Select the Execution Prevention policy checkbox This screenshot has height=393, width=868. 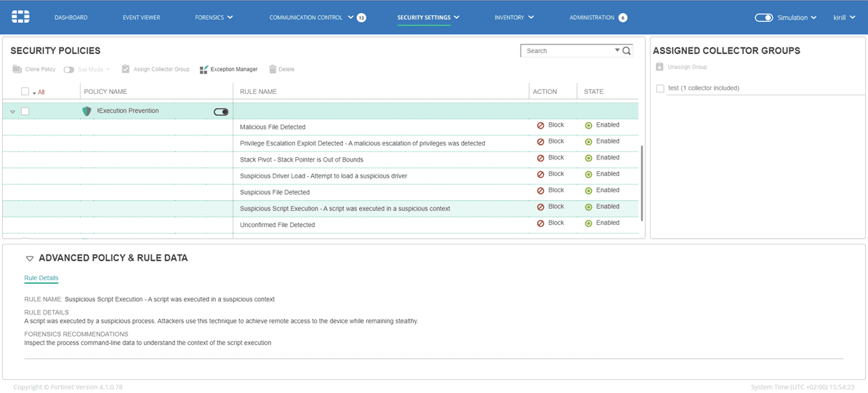click(25, 111)
